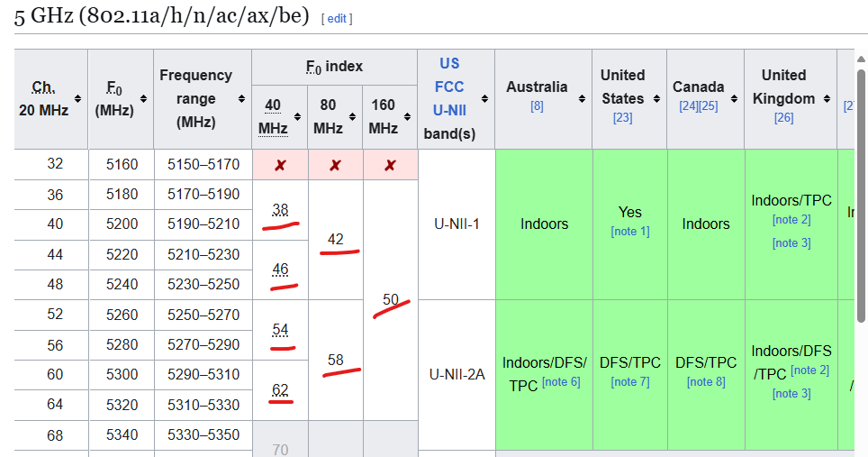Click the edit link beside 5 GHz heading
Viewport: 868px width, 457px height.
click(x=337, y=19)
